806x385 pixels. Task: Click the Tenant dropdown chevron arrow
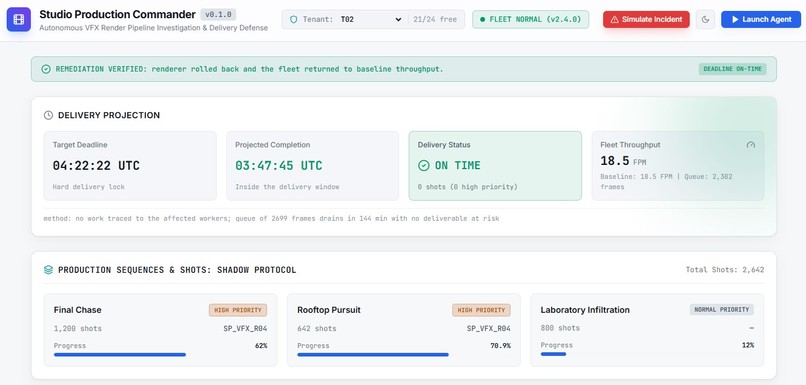[398, 20]
